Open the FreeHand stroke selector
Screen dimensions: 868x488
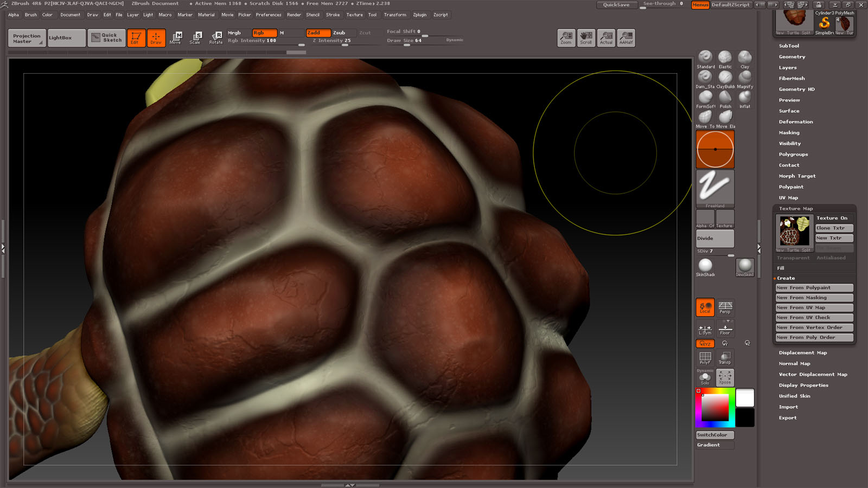pyautogui.click(x=715, y=188)
